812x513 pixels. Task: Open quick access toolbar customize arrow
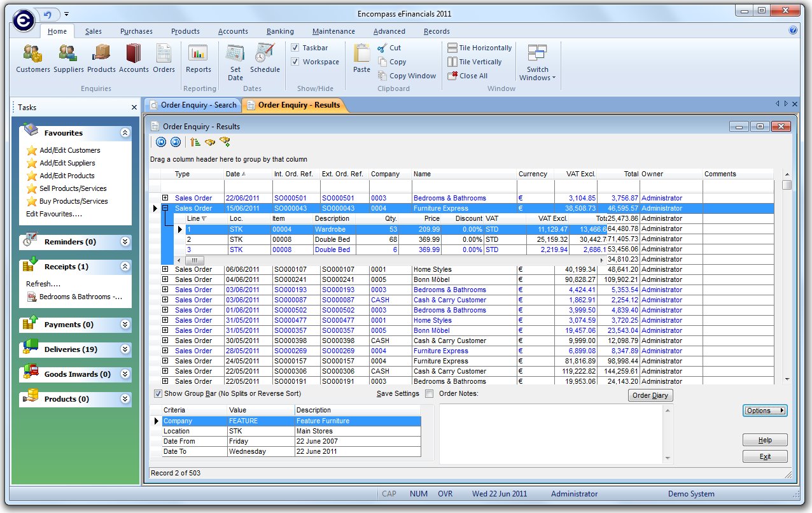(67, 13)
